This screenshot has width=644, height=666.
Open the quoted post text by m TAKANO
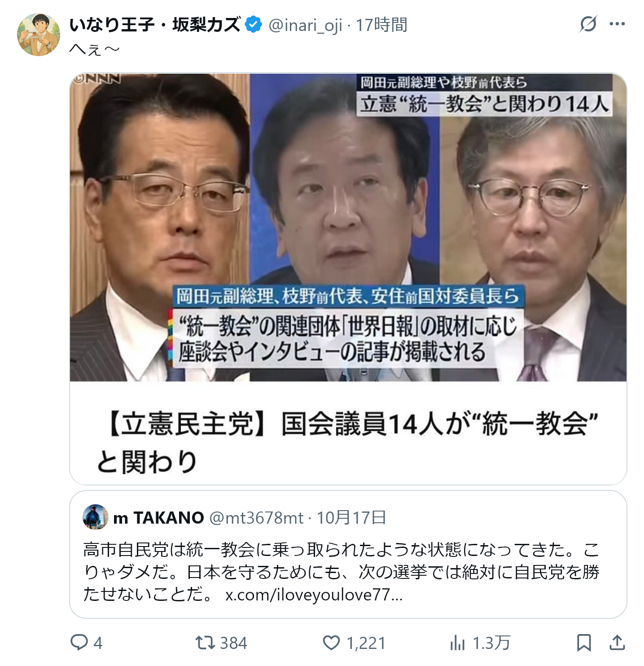[x=341, y=572]
